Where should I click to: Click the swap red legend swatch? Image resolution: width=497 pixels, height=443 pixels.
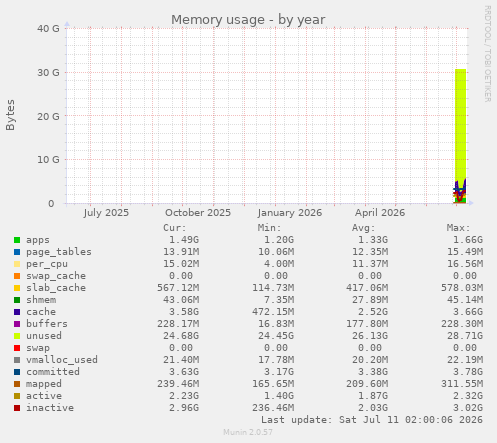pyautogui.click(x=17, y=348)
